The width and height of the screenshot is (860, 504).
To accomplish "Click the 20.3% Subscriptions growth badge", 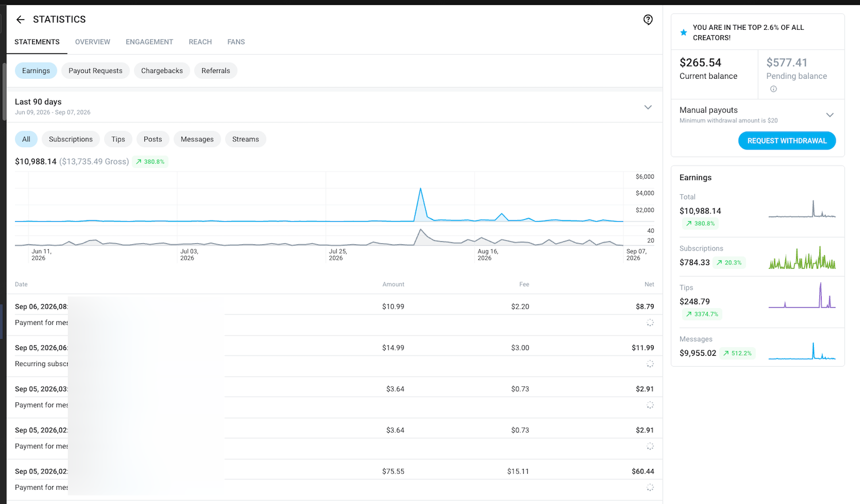I will pos(729,263).
